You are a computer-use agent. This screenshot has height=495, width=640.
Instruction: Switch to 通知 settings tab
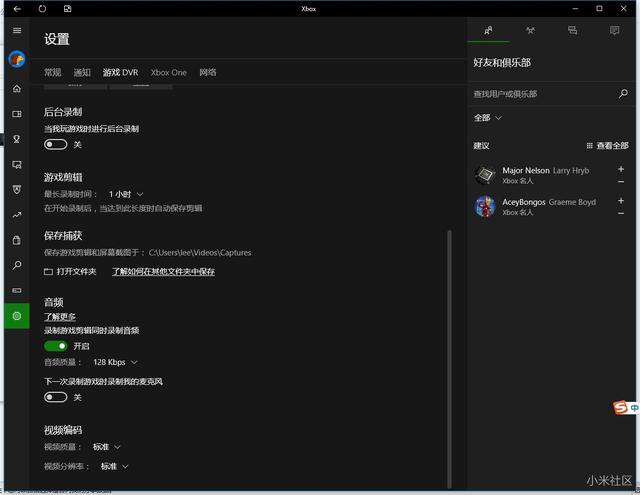[82, 72]
